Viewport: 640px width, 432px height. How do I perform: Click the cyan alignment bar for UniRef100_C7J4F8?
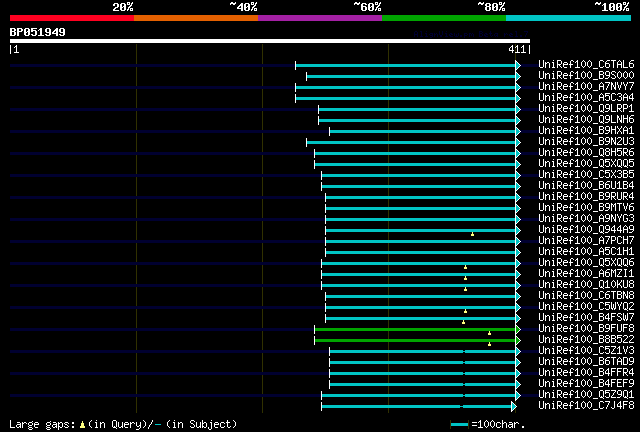(x=416, y=406)
